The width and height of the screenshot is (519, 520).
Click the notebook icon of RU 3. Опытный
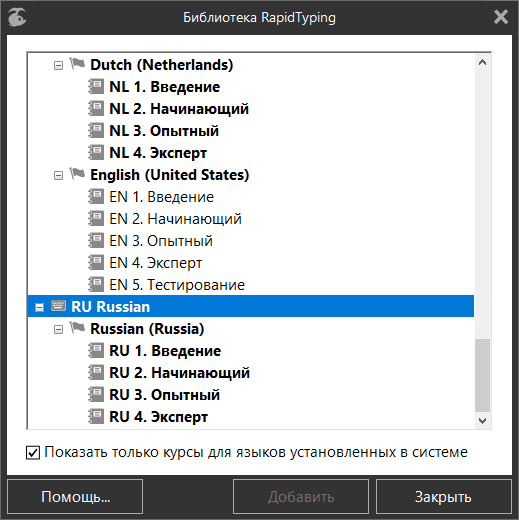tap(96, 394)
